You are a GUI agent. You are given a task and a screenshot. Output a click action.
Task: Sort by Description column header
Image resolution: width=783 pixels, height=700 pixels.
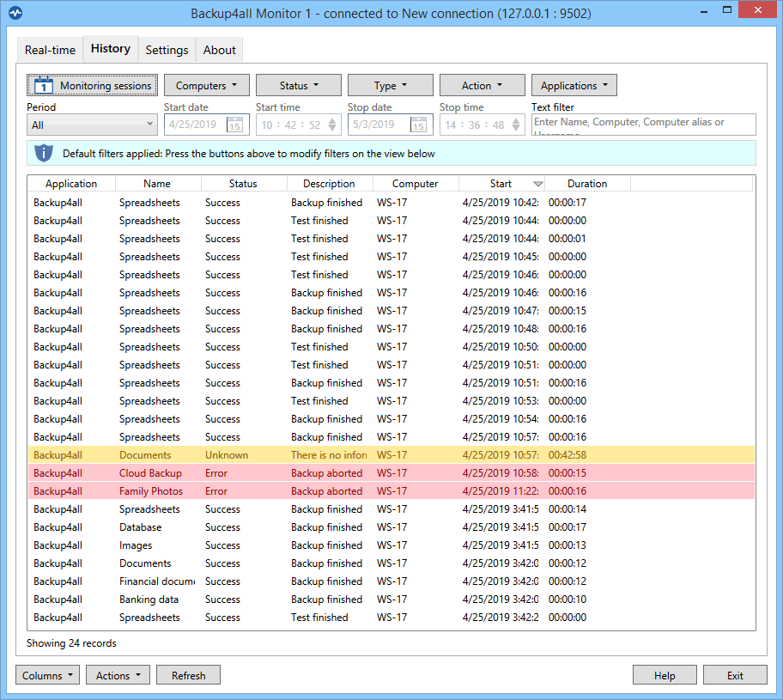329,183
